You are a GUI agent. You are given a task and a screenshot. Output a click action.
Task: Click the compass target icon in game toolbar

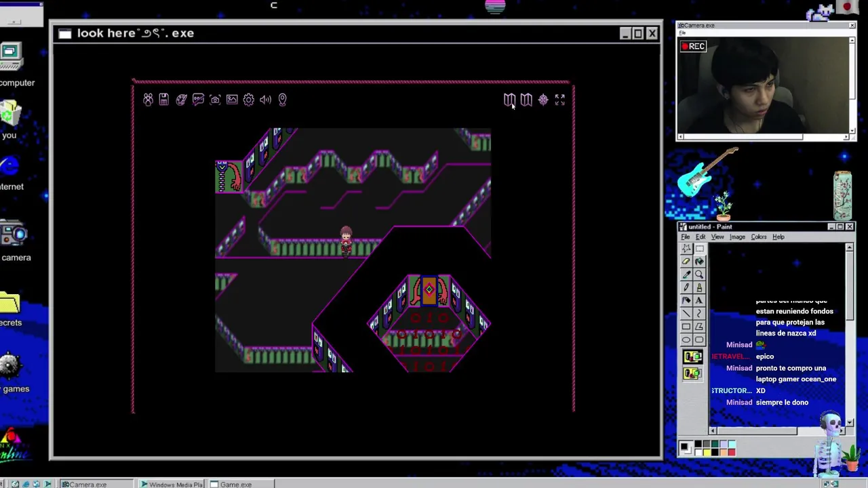tap(543, 100)
